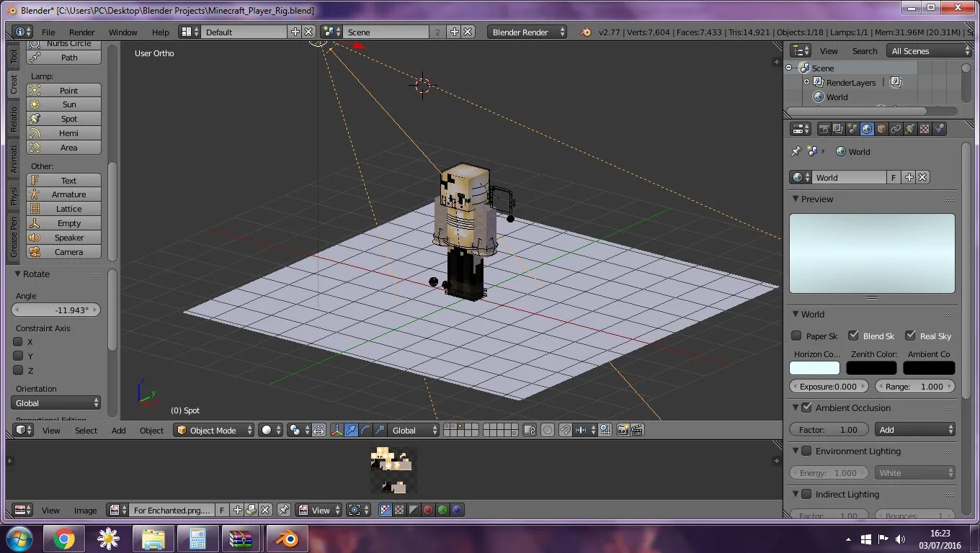The image size is (980, 553).
Task: Open the Render properties tab (camera icon)
Action: tap(824, 129)
